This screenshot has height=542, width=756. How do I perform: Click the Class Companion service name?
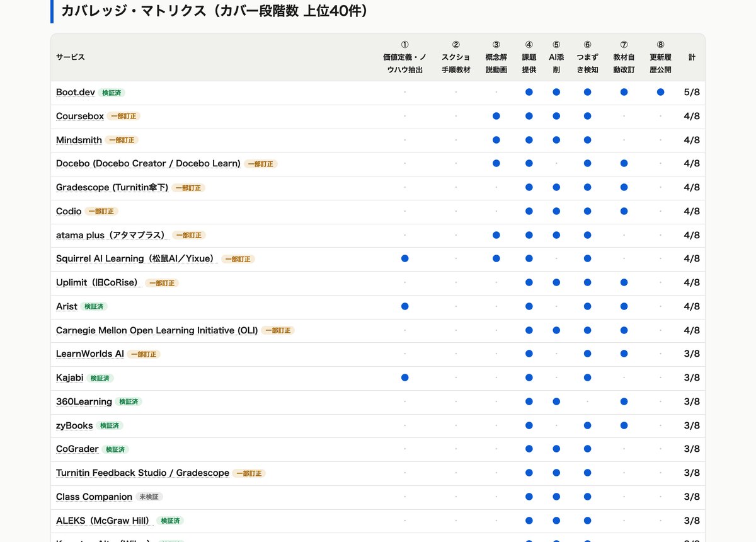[x=94, y=497]
